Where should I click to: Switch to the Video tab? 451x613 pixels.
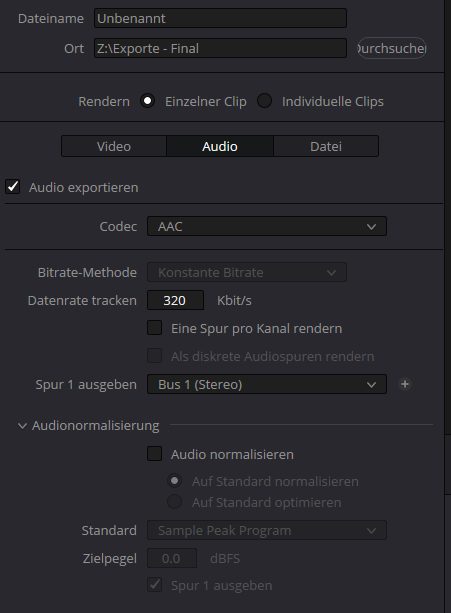pos(114,146)
